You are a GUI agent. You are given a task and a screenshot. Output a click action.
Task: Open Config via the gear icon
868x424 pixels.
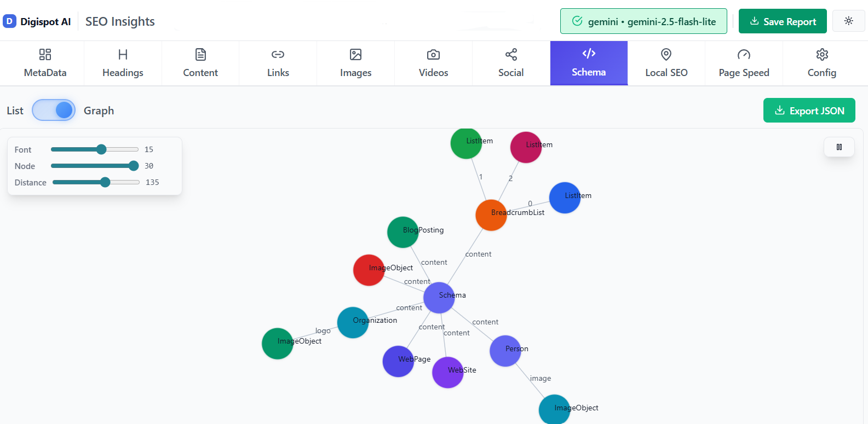[x=822, y=54]
